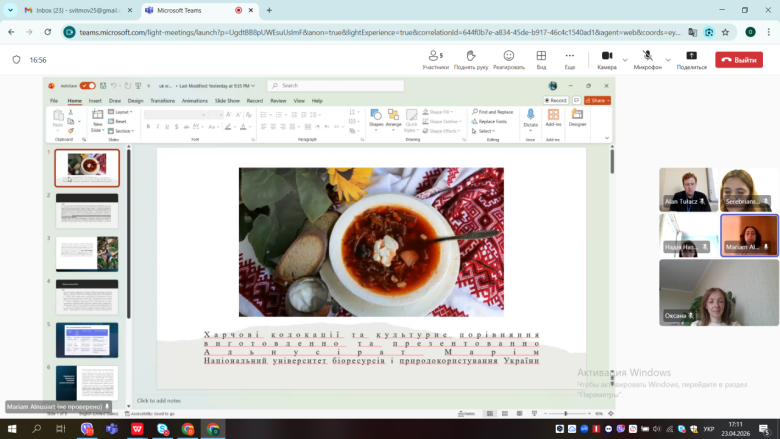Click Find and Replace
Image resolution: width=780 pixels, height=439 pixels.
(492, 112)
